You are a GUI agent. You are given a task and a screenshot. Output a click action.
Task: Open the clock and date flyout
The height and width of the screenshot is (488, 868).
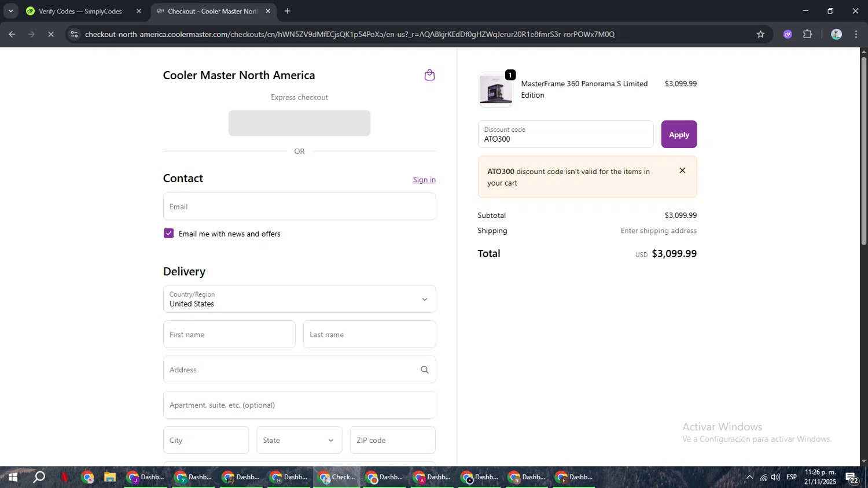click(820, 477)
